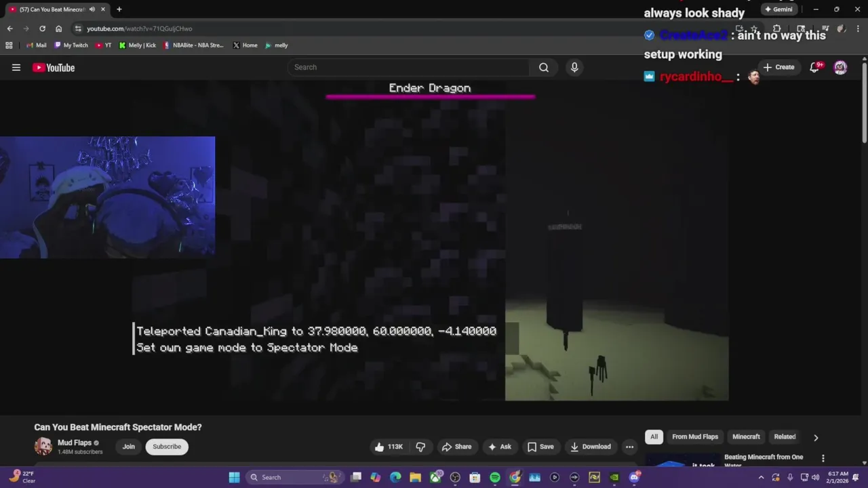Open the YouTube guide hamburger menu
Image resolution: width=868 pixels, height=488 pixels.
pyautogui.click(x=16, y=67)
